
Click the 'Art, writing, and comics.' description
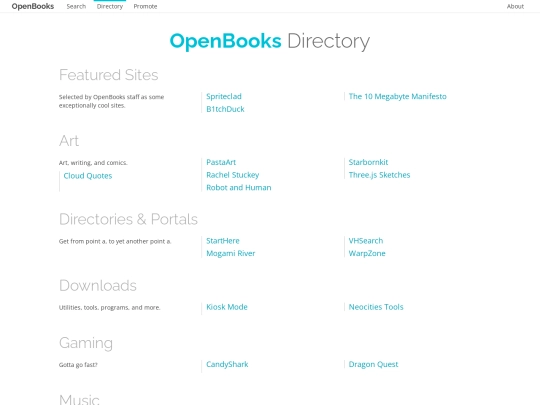point(93,163)
